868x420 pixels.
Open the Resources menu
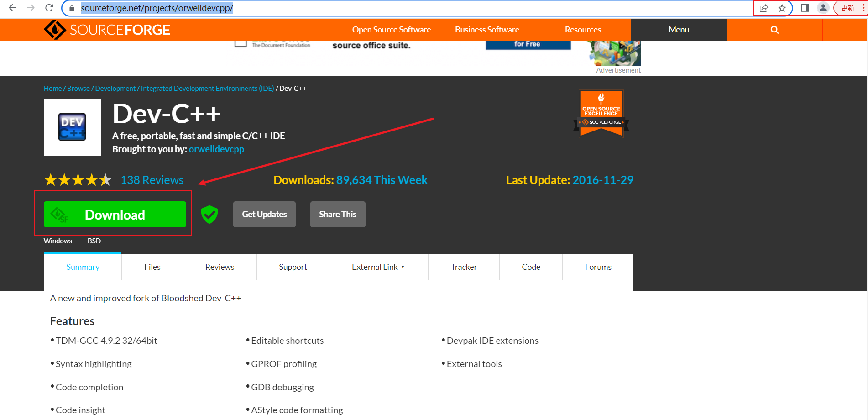click(x=583, y=30)
